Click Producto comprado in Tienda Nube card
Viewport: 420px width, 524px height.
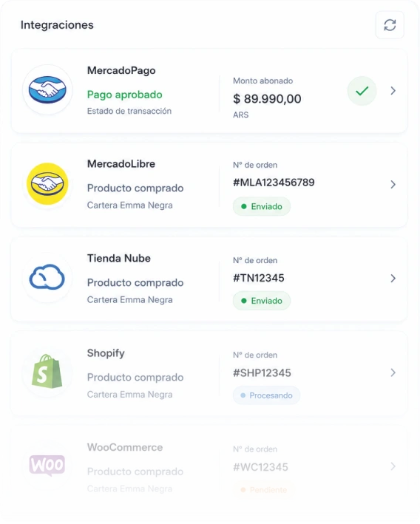pos(135,283)
